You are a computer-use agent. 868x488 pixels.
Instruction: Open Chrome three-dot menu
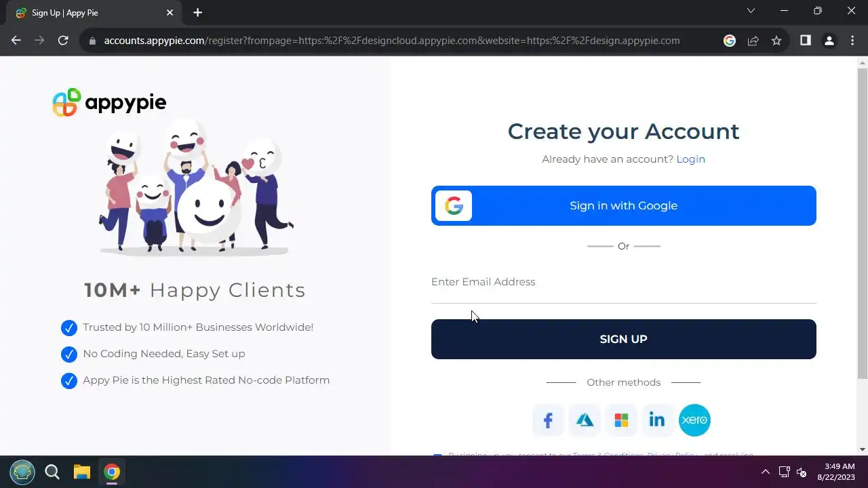852,41
